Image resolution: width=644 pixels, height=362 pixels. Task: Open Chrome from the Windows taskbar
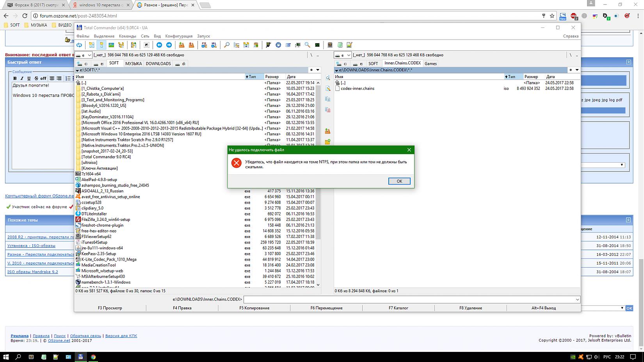[93, 357]
